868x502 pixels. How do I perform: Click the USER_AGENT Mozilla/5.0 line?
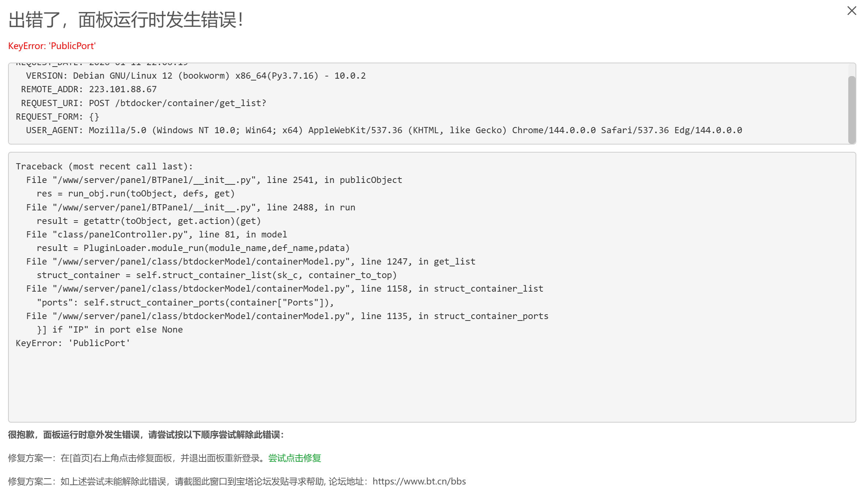pyautogui.click(x=384, y=130)
